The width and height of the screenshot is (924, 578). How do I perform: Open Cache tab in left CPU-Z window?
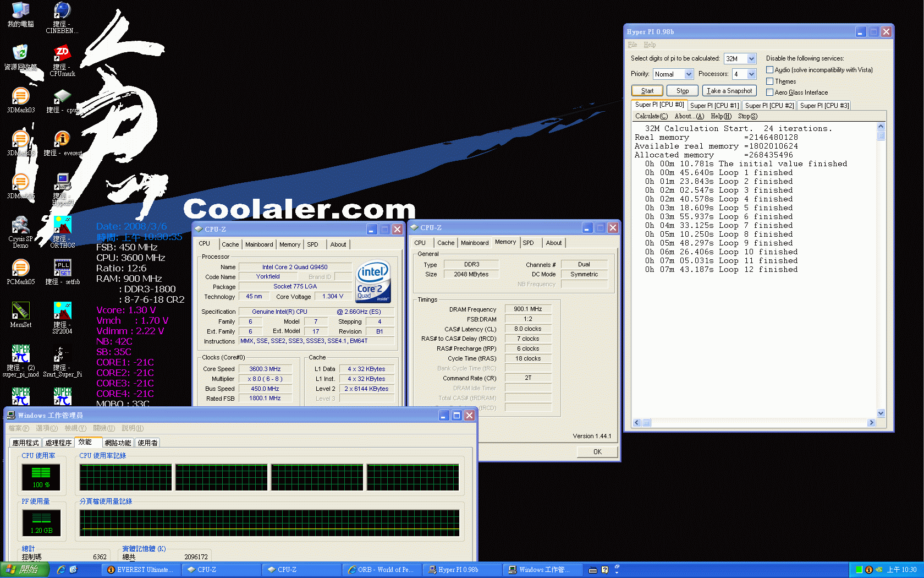(x=230, y=244)
